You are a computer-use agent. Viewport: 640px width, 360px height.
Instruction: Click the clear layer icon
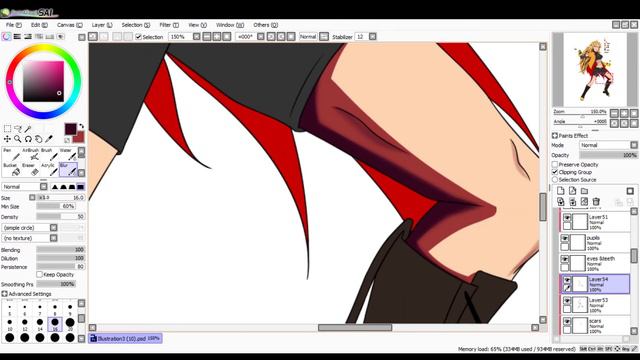[584, 201]
